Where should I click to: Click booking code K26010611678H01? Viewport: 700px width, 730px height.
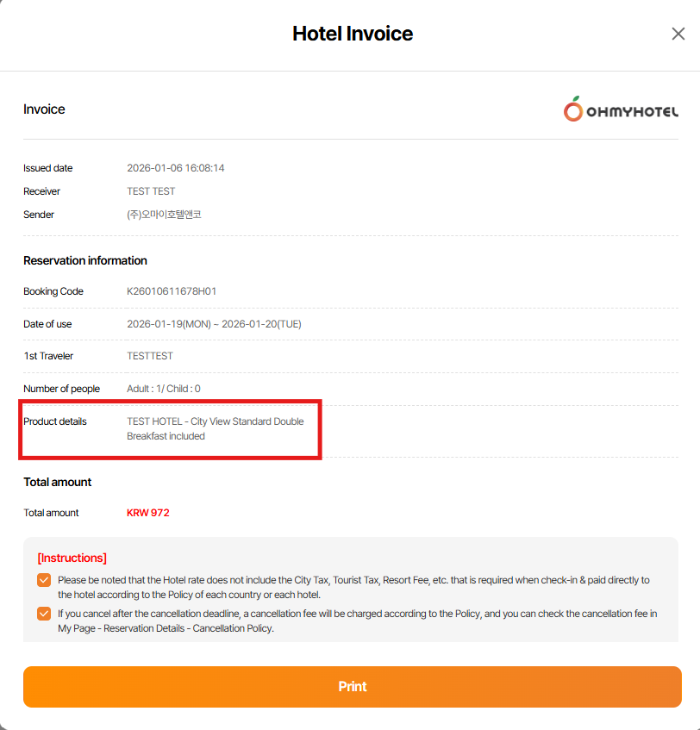[x=172, y=291]
